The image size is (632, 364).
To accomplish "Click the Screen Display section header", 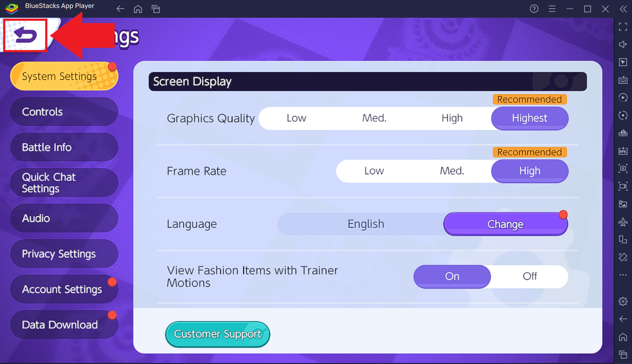I will point(368,81).
